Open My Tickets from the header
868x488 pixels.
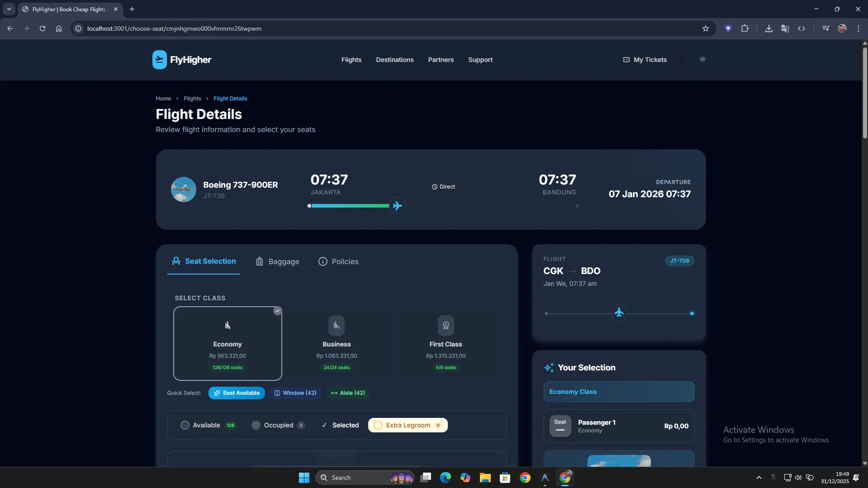[x=645, y=60]
